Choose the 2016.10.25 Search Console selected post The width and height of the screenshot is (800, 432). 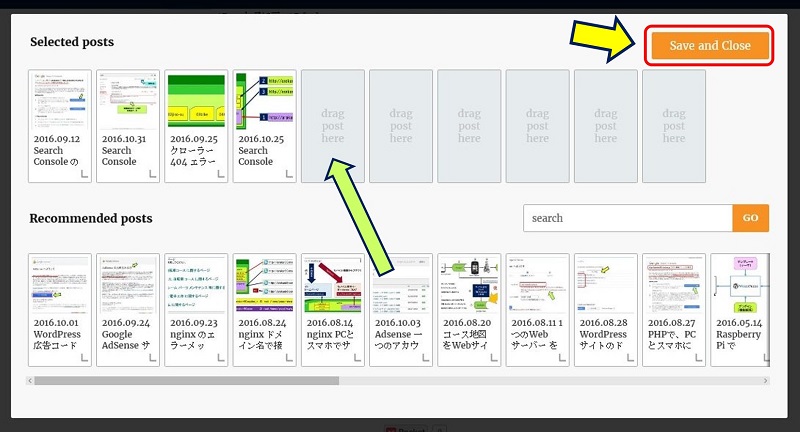[264, 126]
